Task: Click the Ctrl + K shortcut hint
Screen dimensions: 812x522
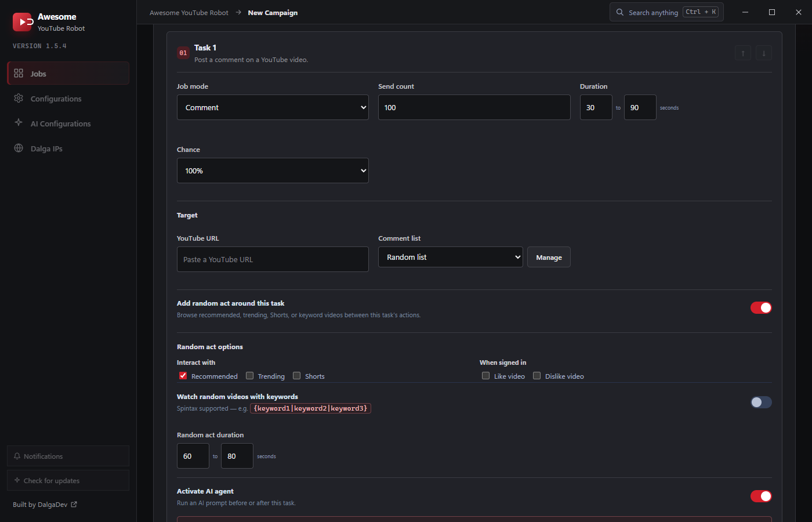Action: (701, 12)
